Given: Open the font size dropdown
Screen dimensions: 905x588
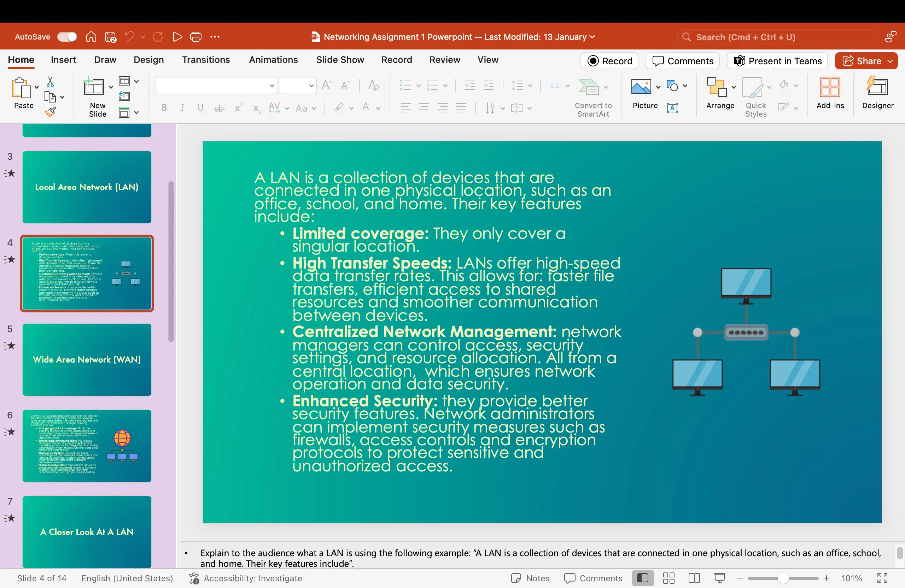Looking at the screenshot, I should click(x=311, y=86).
